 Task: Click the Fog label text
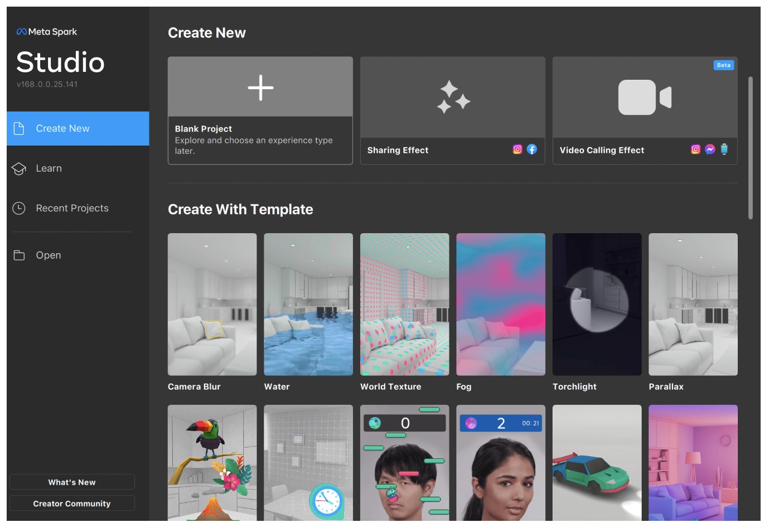tap(464, 386)
